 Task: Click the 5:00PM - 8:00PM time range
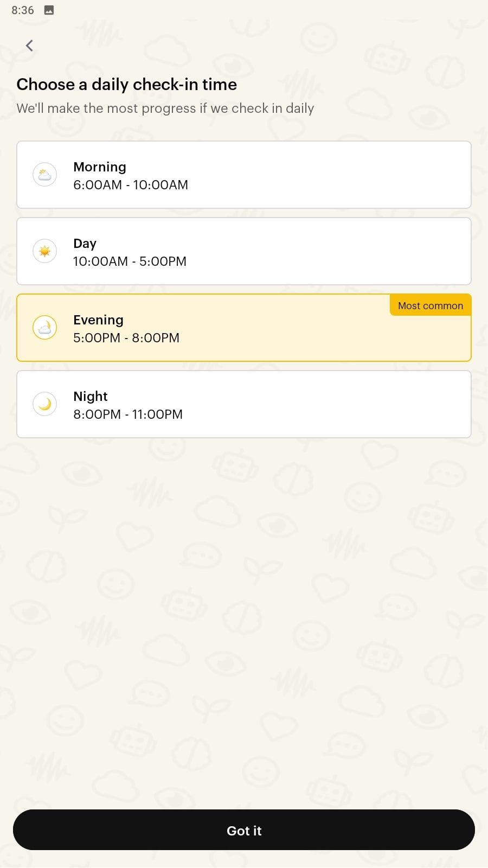click(x=126, y=338)
